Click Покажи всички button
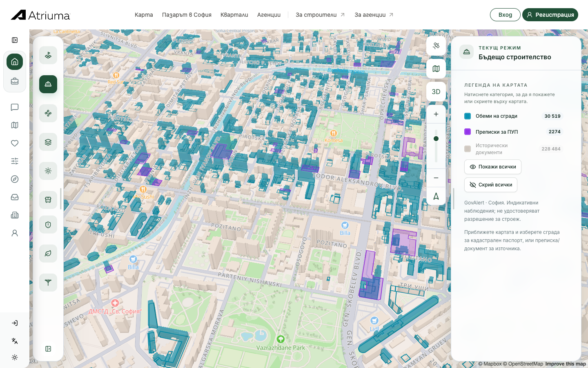This screenshot has width=588, height=368. [493, 167]
